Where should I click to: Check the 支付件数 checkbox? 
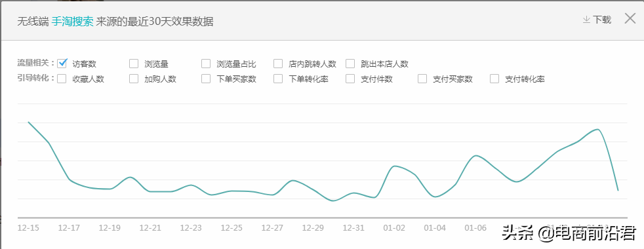[350, 79]
